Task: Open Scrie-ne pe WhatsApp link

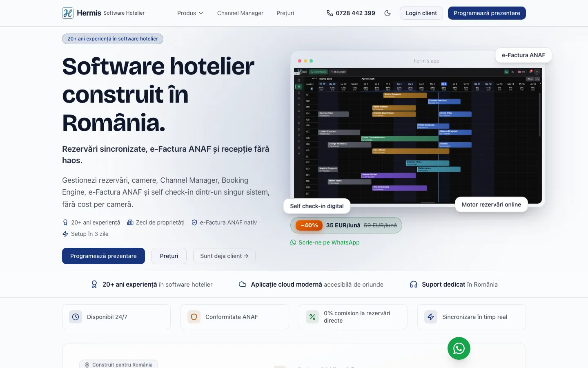Action: (x=325, y=242)
